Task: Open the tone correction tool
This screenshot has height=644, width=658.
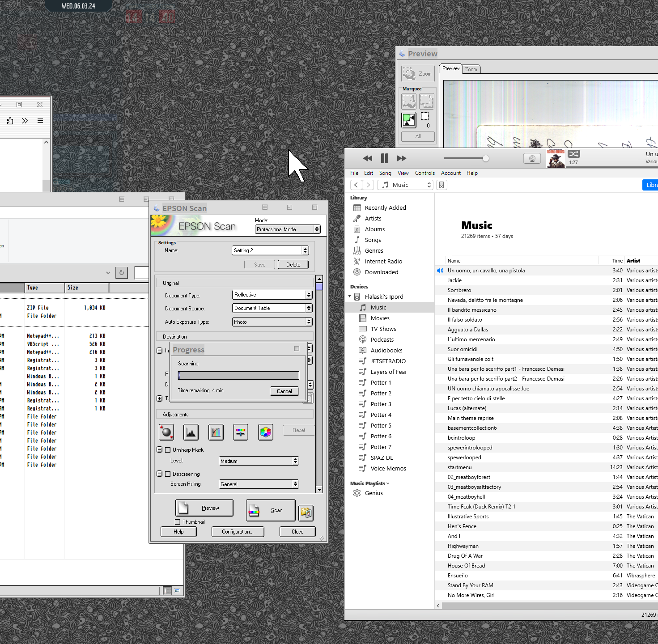Action: [x=216, y=432]
